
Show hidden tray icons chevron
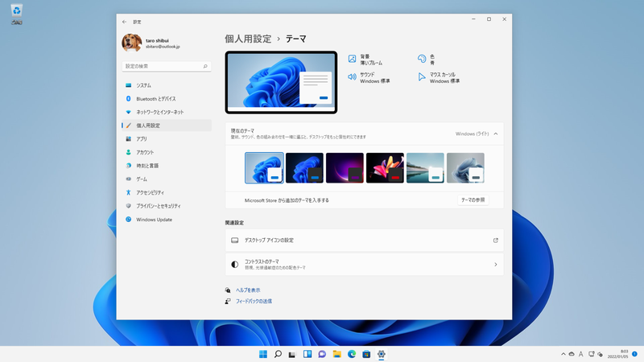point(563,354)
